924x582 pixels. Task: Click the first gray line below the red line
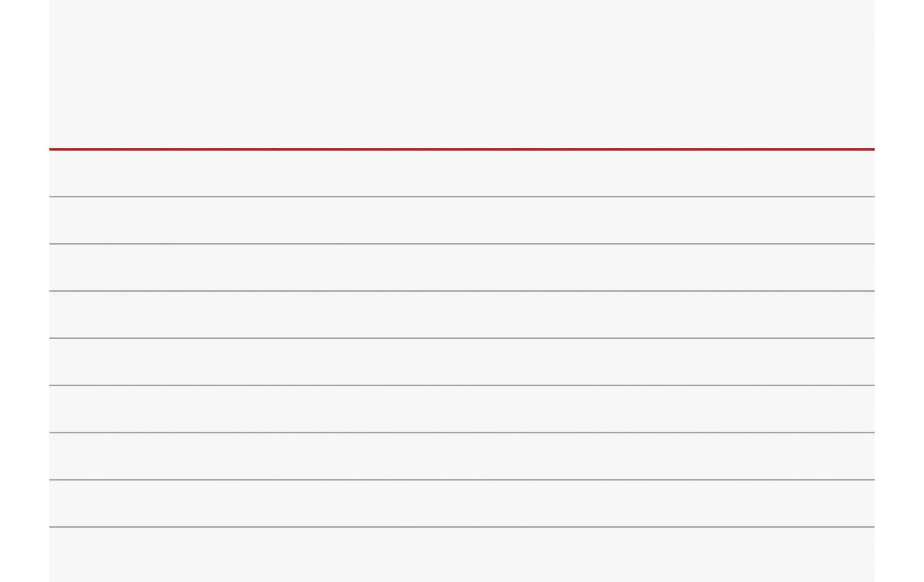(x=461, y=197)
